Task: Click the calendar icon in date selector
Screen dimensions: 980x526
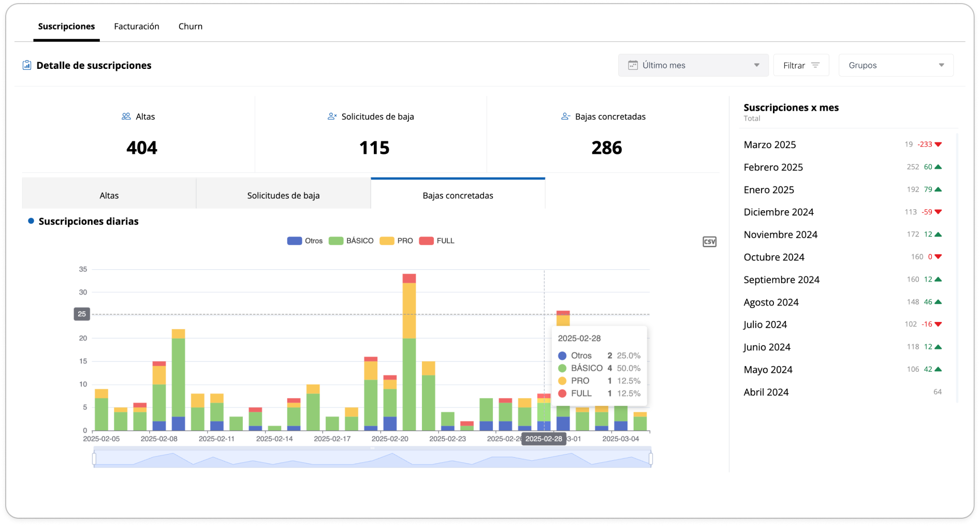Action: [633, 65]
